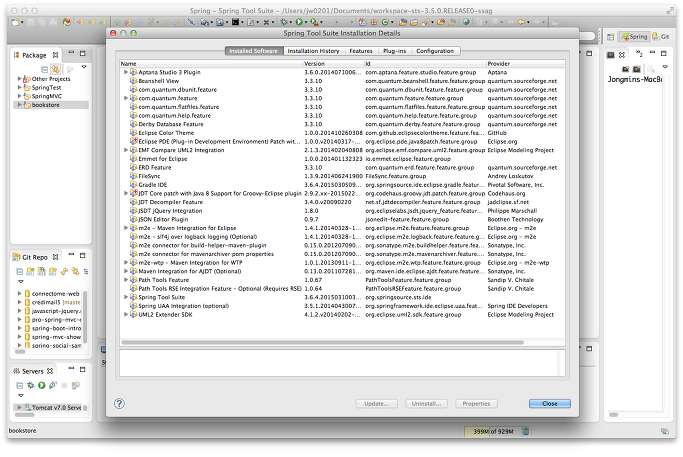
Task: Click vertical scrollbar in Git Repositories view
Action: tap(85, 317)
